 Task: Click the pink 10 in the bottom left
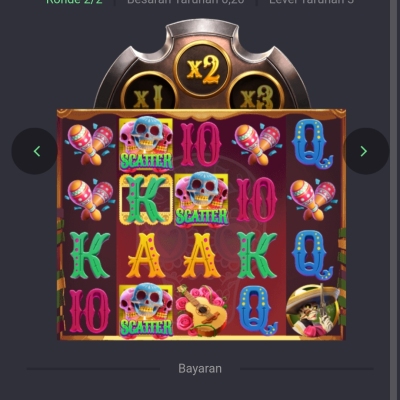click(90, 311)
